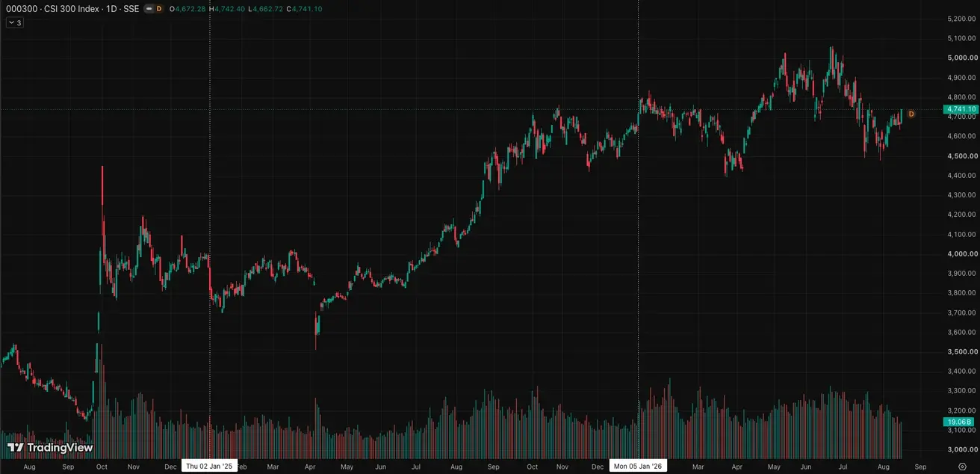Click the volume value label 19.06B
The image size is (980, 474).
(960, 422)
